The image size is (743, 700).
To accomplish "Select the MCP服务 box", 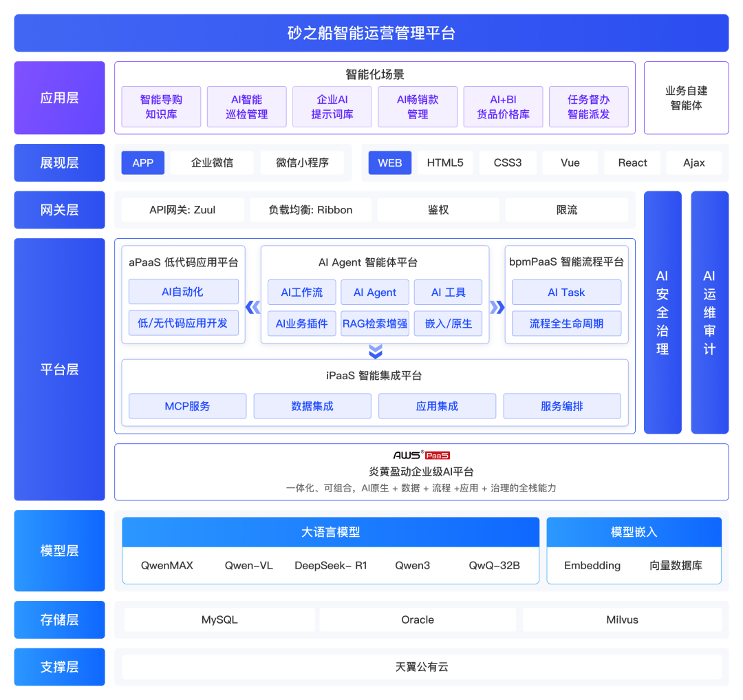I will (x=188, y=406).
